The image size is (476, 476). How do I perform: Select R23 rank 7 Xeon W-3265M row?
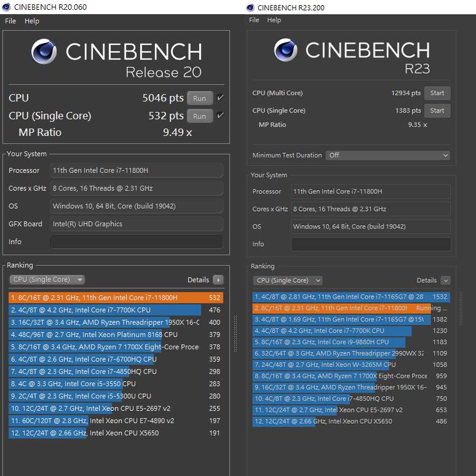[x=351, y=365]
